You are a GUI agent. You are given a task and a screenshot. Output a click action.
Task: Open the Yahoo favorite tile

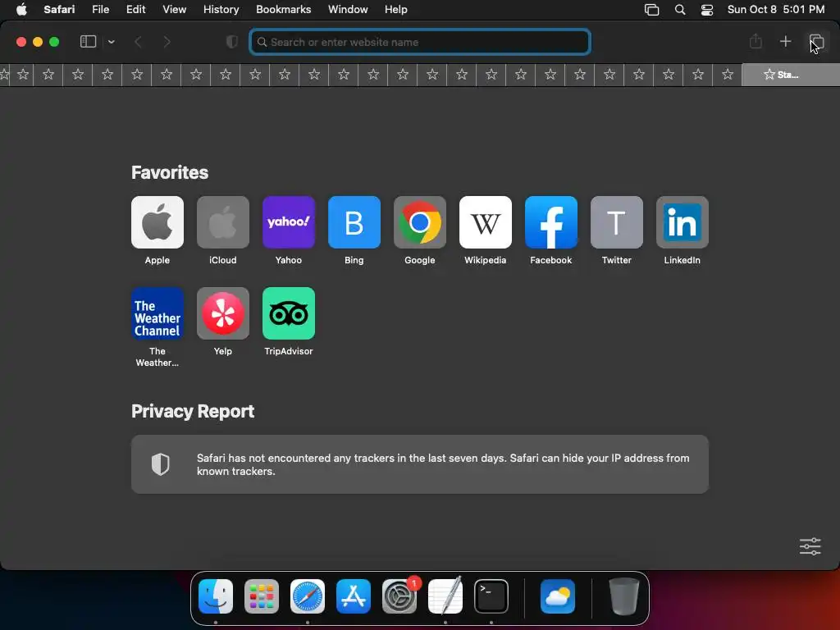288,222
